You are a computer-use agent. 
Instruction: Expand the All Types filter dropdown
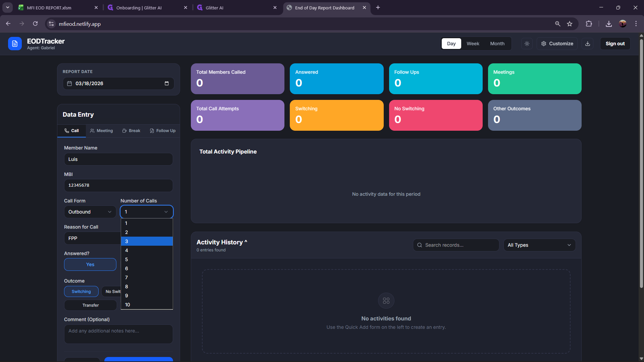point(539,245)
